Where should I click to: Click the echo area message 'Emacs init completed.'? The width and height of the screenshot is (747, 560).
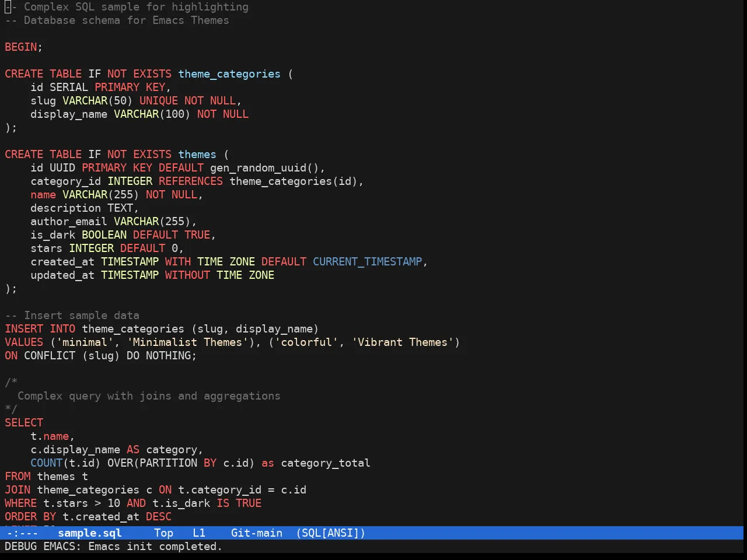click(x=155, y=547)
